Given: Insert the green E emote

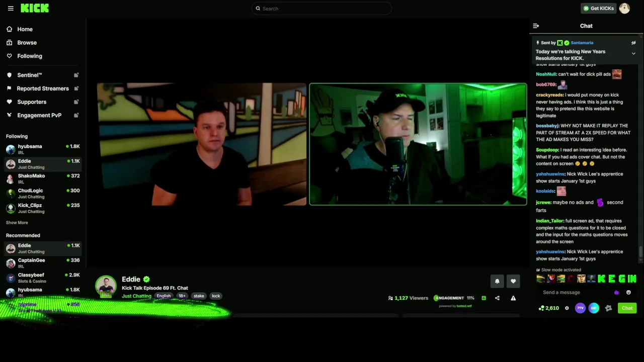Looking at the screenshot, I should coord(612,279).
